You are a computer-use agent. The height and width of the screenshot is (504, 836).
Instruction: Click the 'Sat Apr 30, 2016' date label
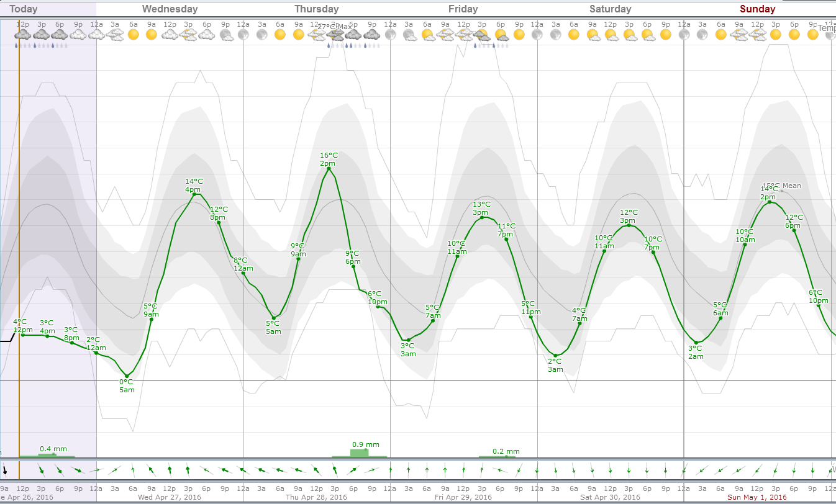click(610, 497)
